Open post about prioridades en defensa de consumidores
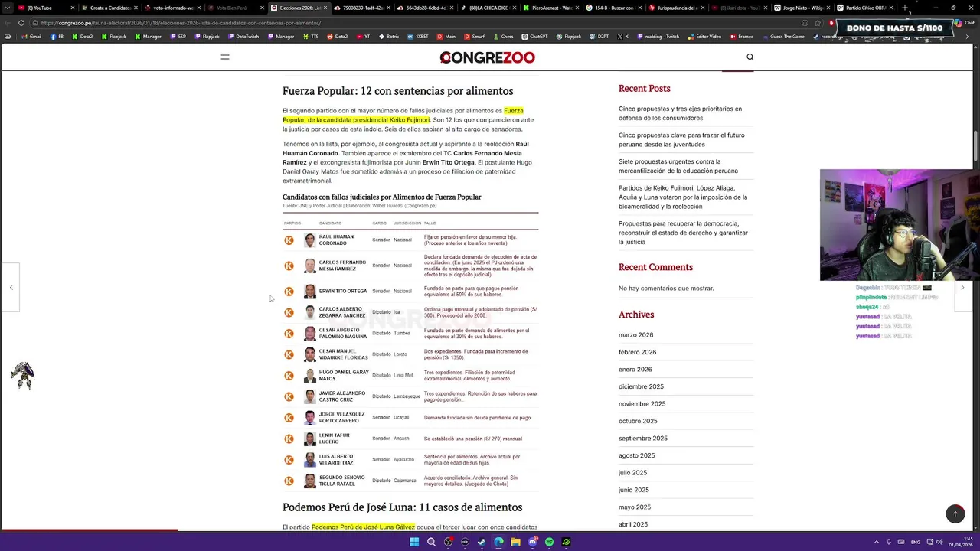Image resolution: width=980 pixels, height=551 pixels. (x=680, y=113)
